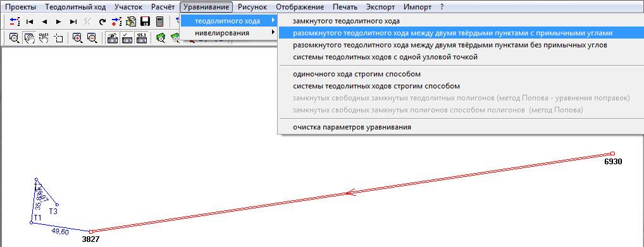Screen dimensions: 644x247
Task: Toggle the checkmark table display button
Action: click(x=127, y=38)
